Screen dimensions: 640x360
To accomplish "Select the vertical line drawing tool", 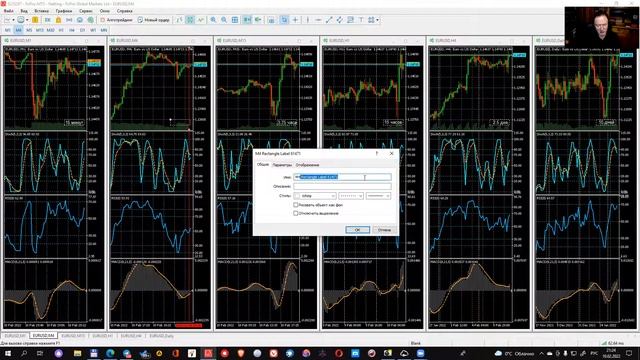I will tap(308, 20).
